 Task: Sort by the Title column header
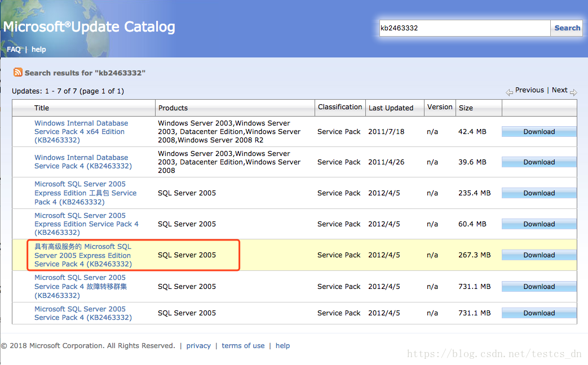pyautogui.click(x=42, y=108)
